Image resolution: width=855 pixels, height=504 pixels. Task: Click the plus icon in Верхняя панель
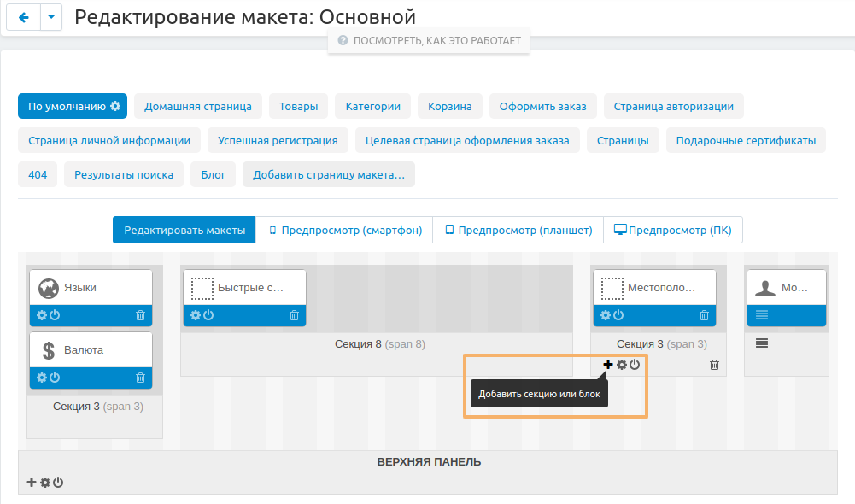(x=32, y=482)
